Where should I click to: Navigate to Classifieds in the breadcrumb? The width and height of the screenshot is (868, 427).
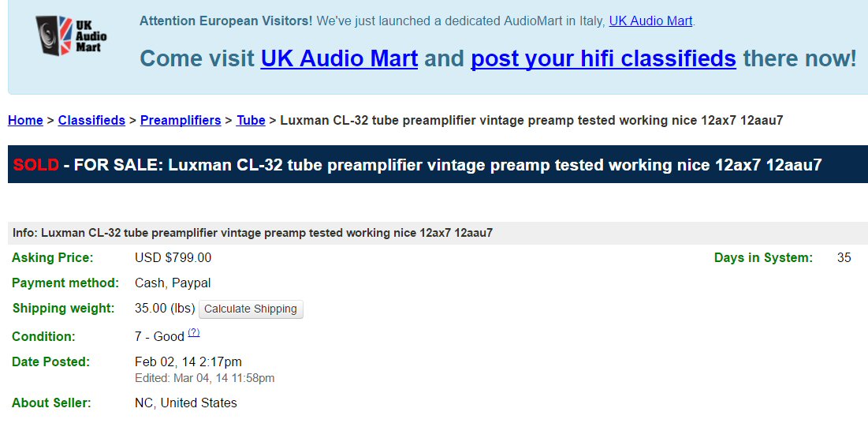tap(91, 121)
